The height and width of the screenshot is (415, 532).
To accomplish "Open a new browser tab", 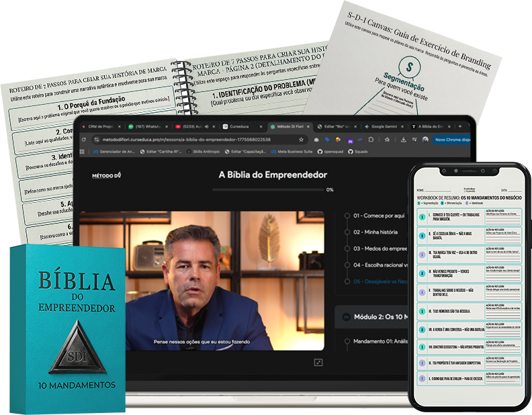I will 459,126.
